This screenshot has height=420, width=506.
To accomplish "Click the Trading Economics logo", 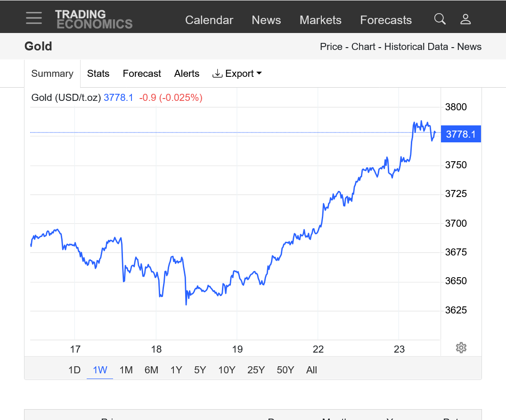I will pyautogui.click(x=93, y=19).
